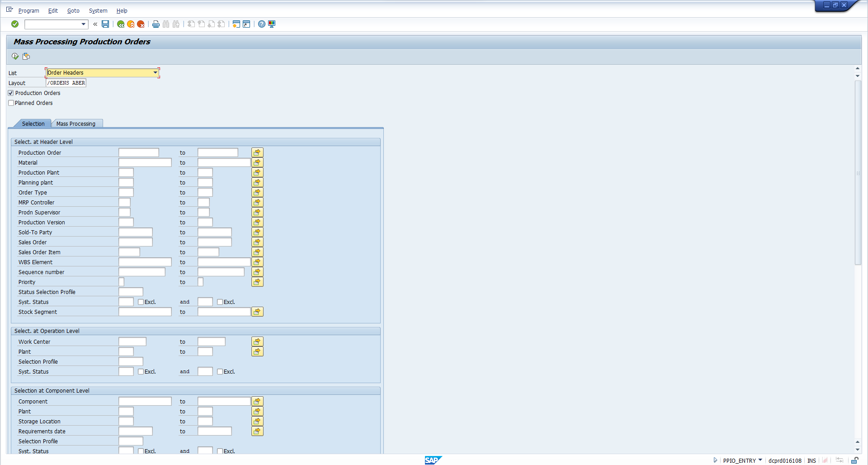Expand the List dropdown showing Order Headers
Image resolution: width=868 pixels, height=465 pixels.
pyautogui.click(x=155, y=73)
